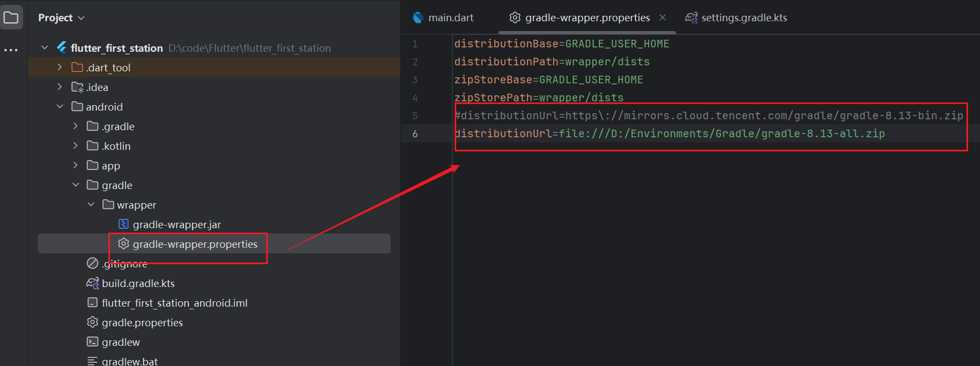Click the Flutter project icon
The image size is (980, 366).
pos(62,48)
